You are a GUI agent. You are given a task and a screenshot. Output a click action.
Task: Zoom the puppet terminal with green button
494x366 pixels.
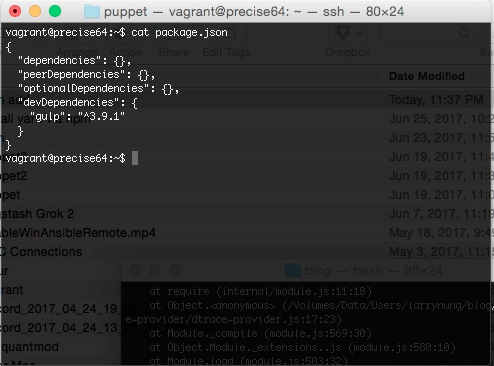click(55, 11)
